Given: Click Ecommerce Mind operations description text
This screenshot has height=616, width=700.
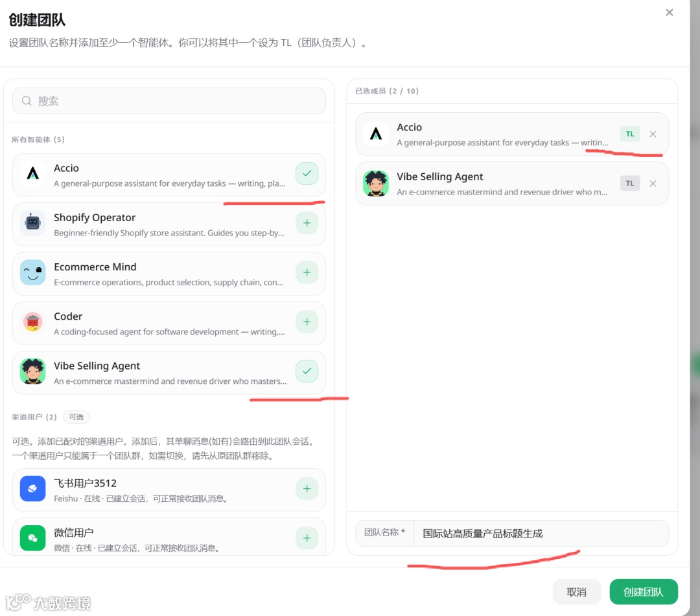Looking at the screenshot, I should (x=169, y=282).
